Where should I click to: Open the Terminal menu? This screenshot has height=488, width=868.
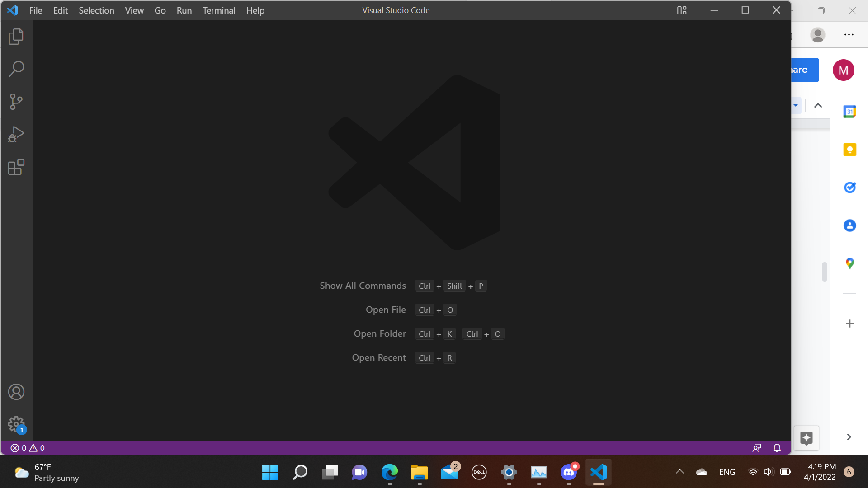pos(219,10)
